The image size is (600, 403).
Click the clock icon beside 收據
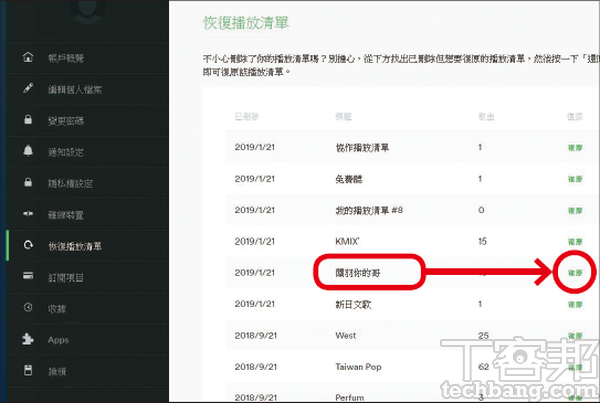(x=28, y=307)
